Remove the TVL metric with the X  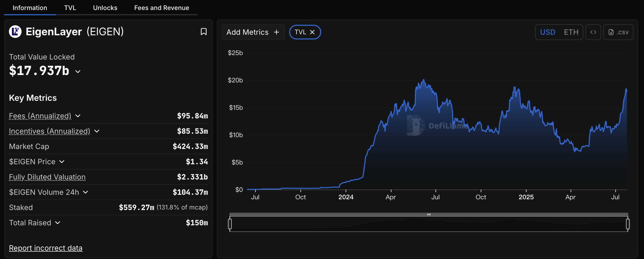click(x=312, y=32)
